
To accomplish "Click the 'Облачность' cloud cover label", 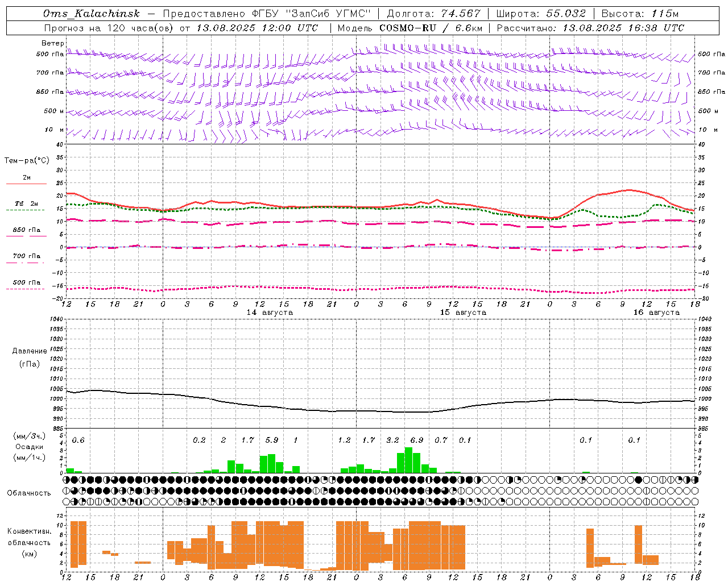I will pyautogui.click(x=29, y=493).
